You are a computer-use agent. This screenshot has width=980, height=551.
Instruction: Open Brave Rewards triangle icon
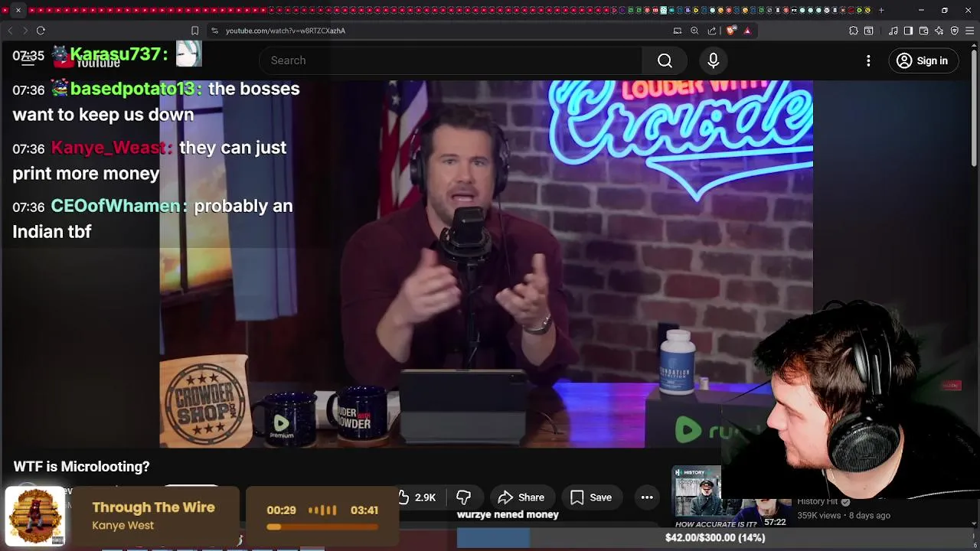(x=747, y=31)
